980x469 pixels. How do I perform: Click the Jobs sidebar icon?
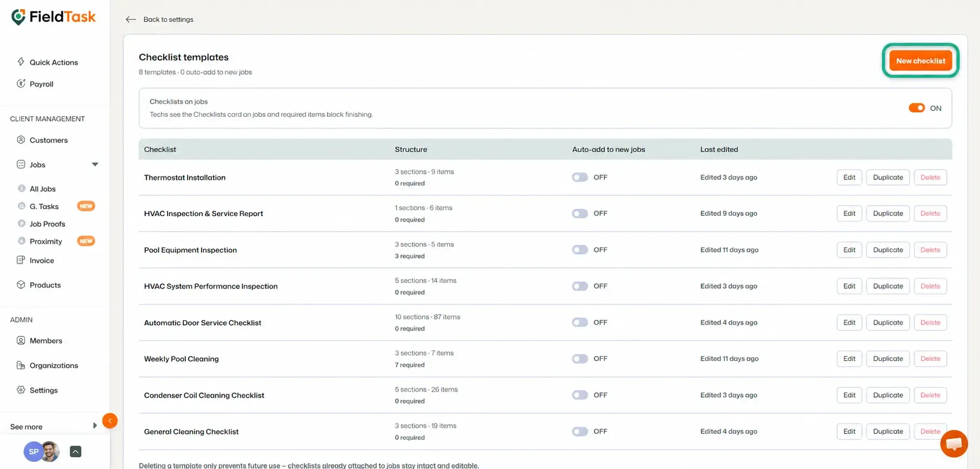tap(21, 164)
